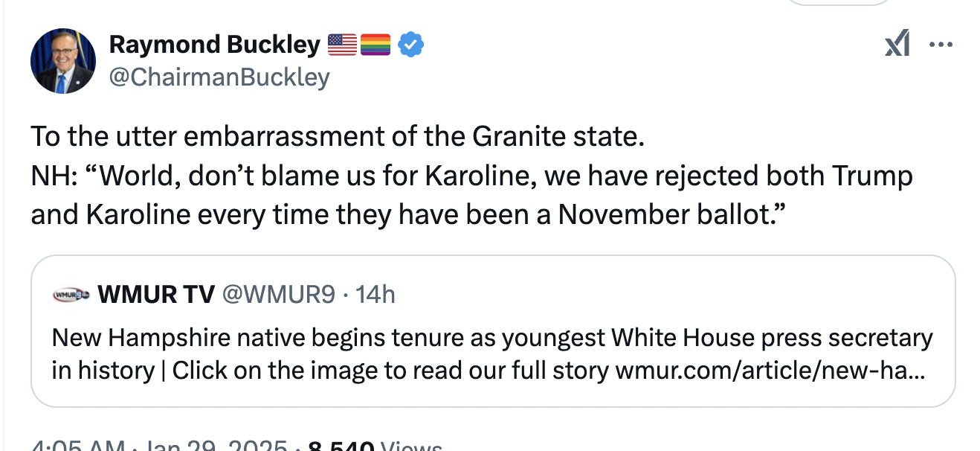Click the 4:05 AM post timestamp

(78, 447)
